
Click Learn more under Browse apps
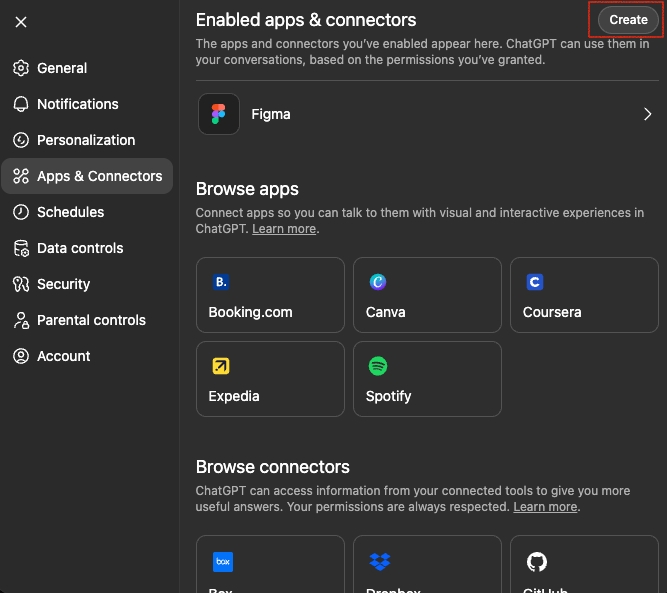tap(284, 229)
